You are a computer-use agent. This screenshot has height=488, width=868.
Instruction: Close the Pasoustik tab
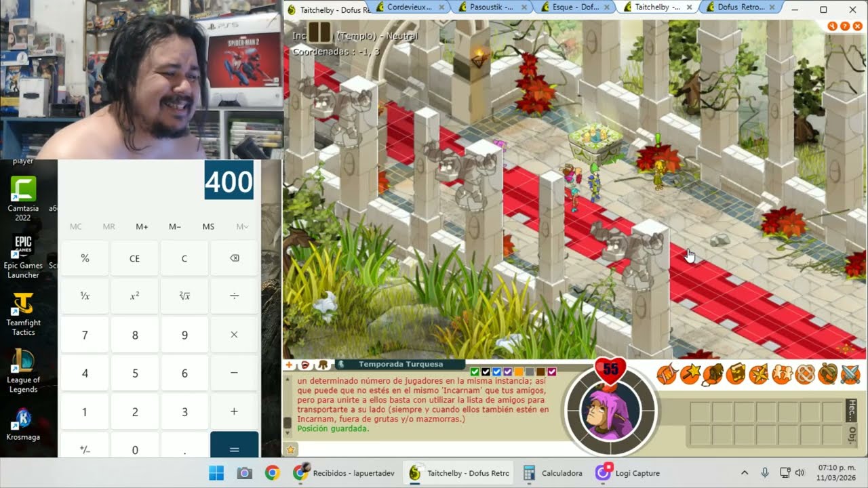coord(524,7)
